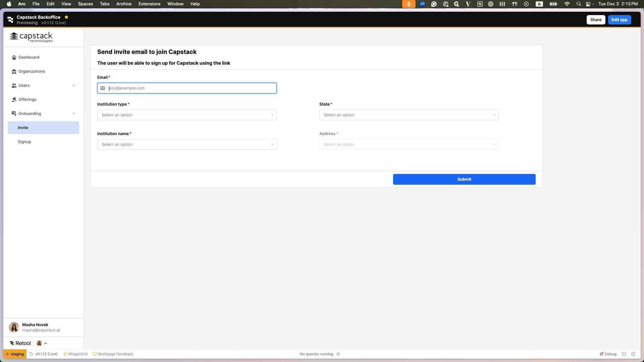The image size is (644, 362).
Task: Click the v0.1.12 (Live) version tag
Action: (x=43, y=354)
